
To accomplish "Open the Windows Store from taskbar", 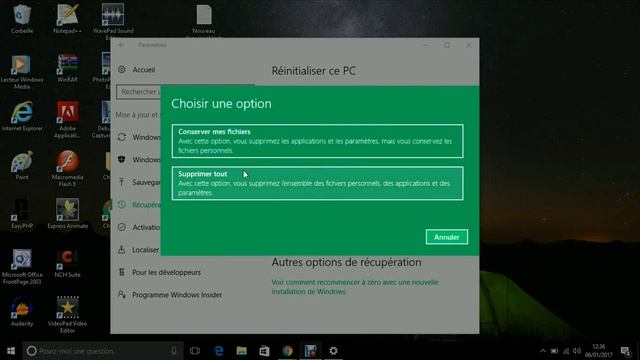I will point(264,351).
